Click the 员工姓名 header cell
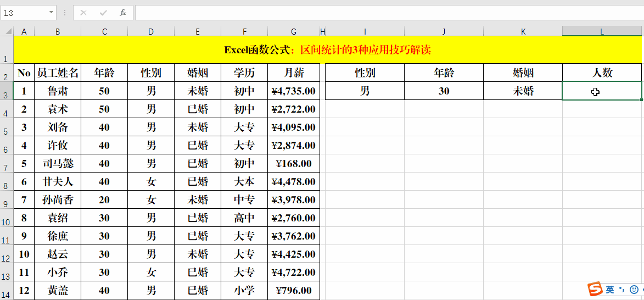644x300 pixels. pos(58,73)
